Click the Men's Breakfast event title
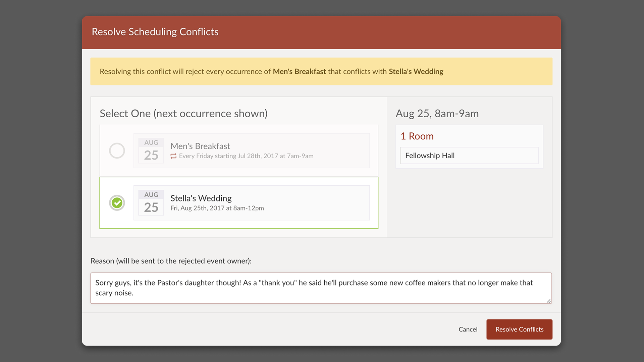Screen dimensions: 644x362 200,146
